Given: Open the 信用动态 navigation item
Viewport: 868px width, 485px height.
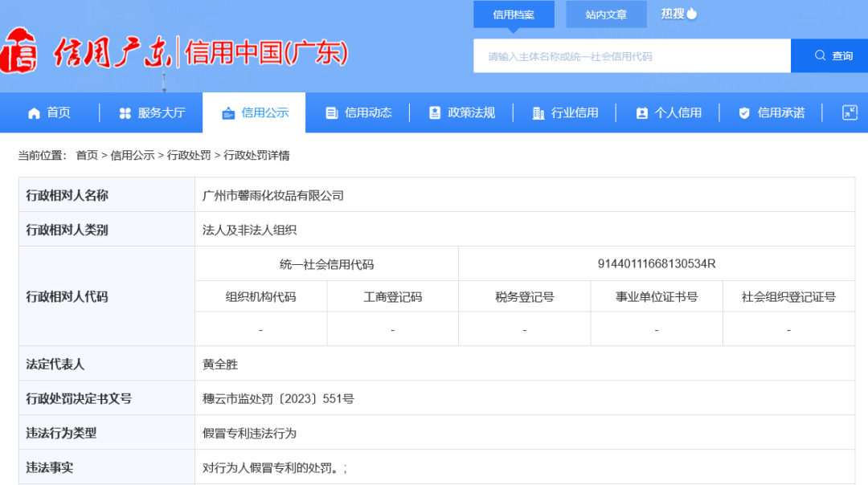Looking at the screenshot, I should [358, 112].
